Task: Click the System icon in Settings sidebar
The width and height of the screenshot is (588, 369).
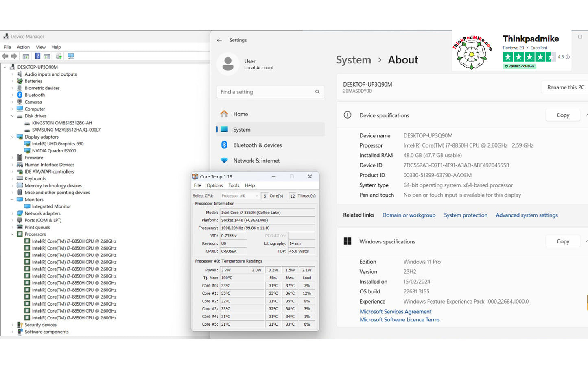Action: 224,130
